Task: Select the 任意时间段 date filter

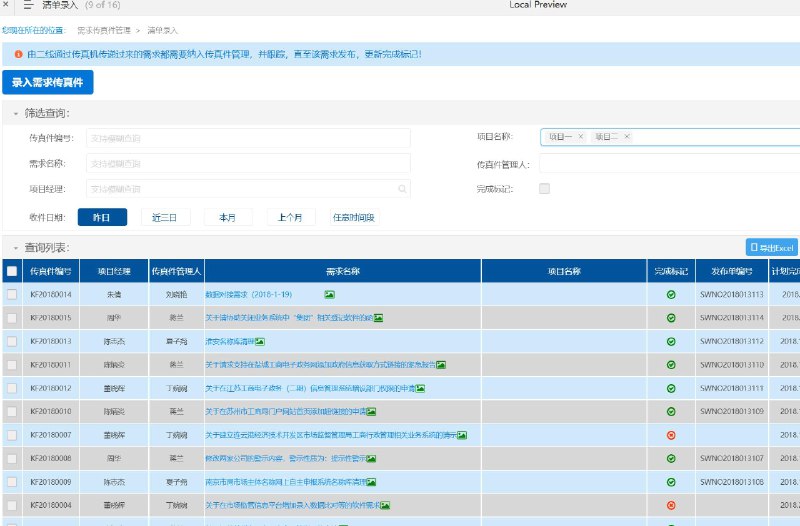Action: click(x=354, y=217)
